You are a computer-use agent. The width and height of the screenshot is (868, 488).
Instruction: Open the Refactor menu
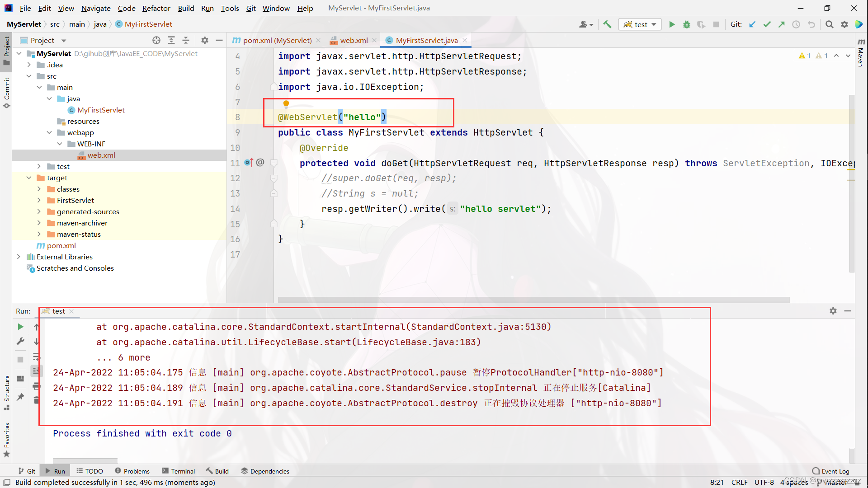[x=156, y=8]
